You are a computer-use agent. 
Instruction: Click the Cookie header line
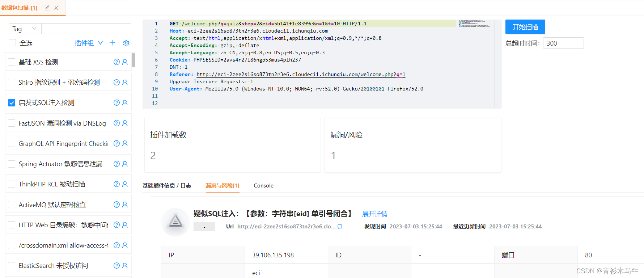235,60
